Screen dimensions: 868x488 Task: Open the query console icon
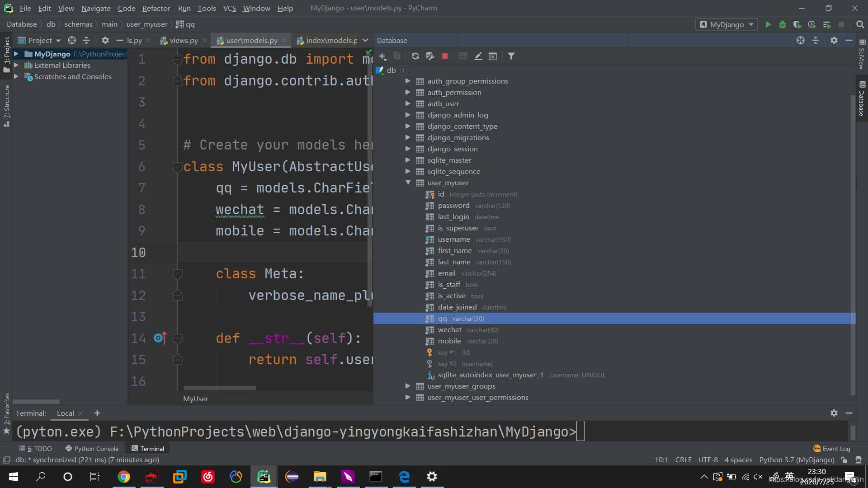(493, 56)
